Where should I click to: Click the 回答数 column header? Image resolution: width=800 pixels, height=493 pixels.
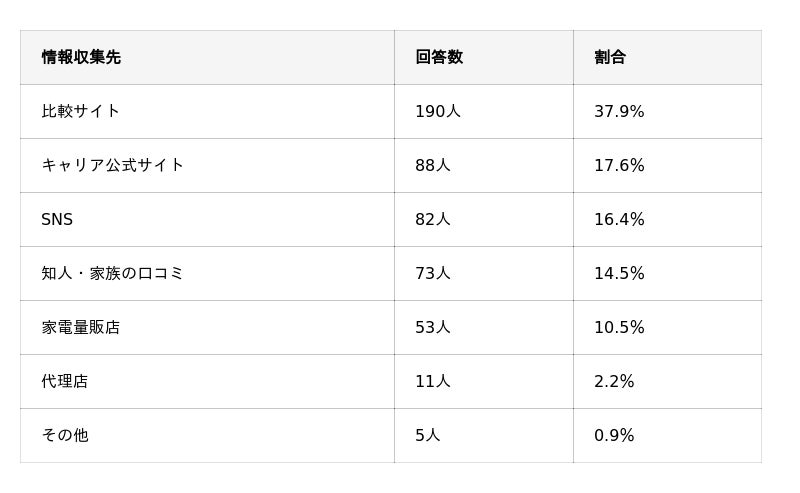[439, 57]
